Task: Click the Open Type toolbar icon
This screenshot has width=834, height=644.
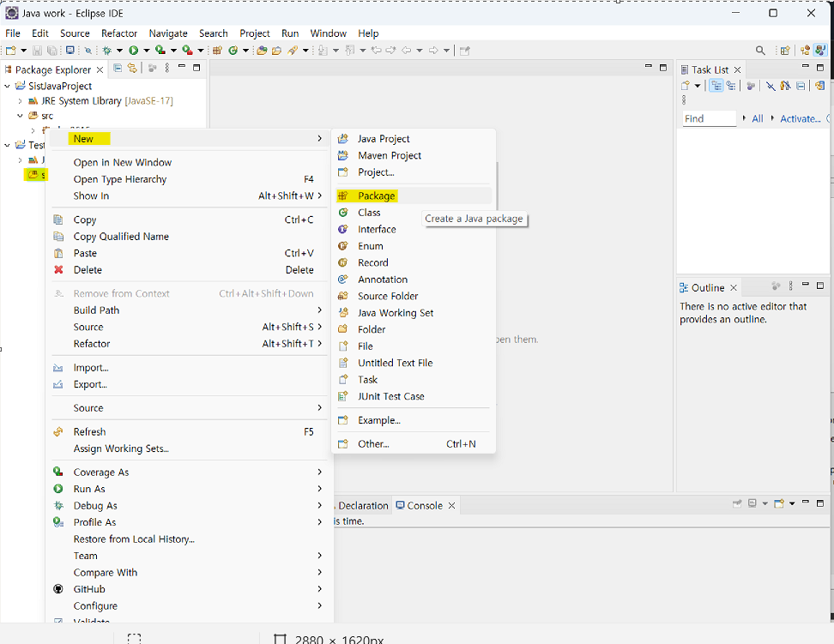Action: (x=262, y=51)
